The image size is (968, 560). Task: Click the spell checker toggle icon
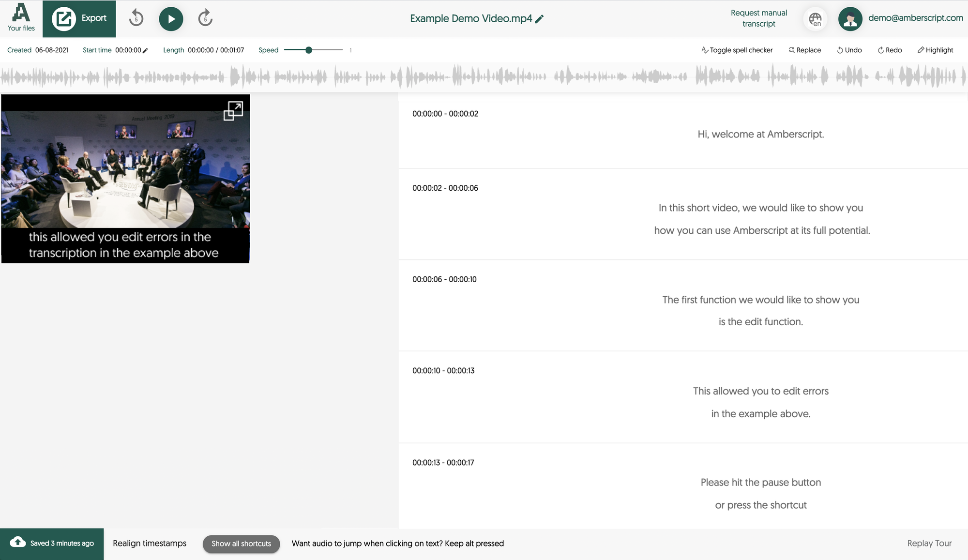[x=705, y=50]
